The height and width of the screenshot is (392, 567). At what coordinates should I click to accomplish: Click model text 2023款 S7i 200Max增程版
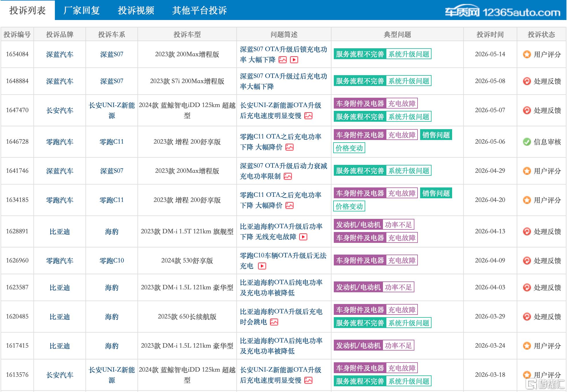point(187,81)
